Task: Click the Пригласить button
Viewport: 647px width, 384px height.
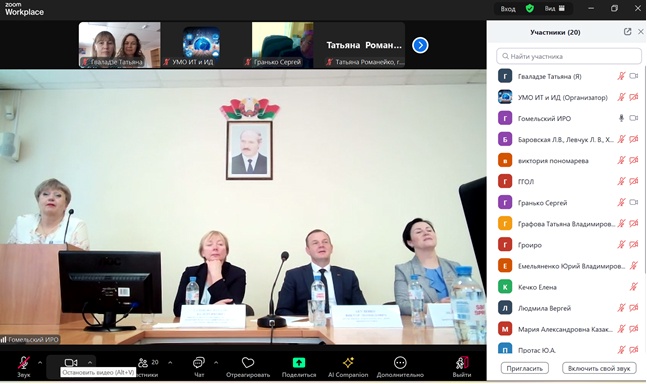Action: click(524, 368)
